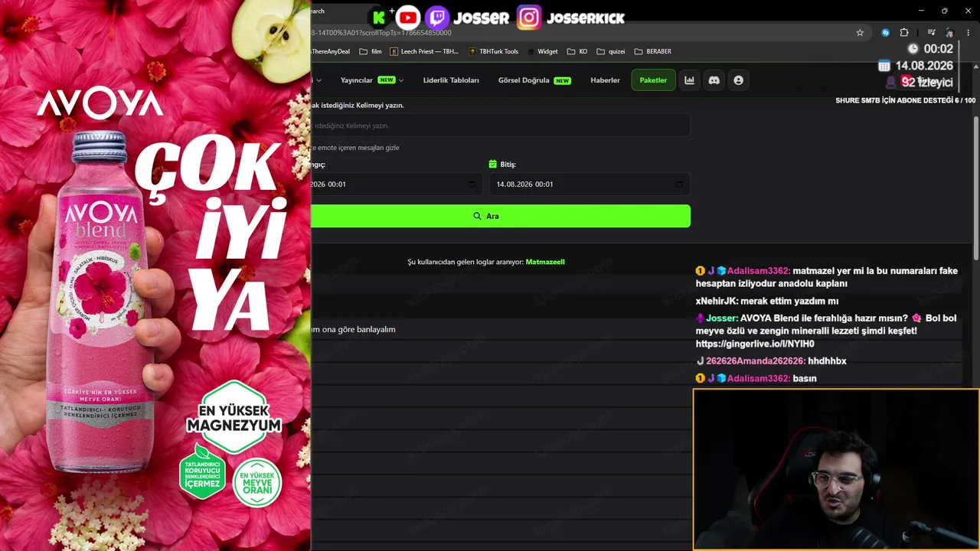Click the browser address bar URL
Viewport: 980px width, 551px height.
pyautogui.click(x=381, y=33)
